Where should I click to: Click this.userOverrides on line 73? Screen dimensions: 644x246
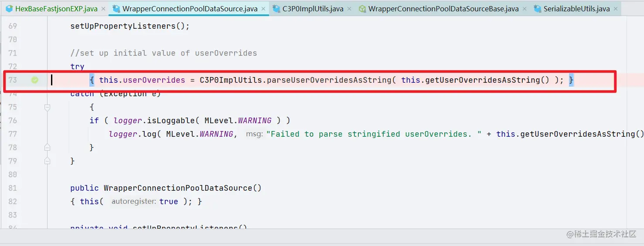142,80
